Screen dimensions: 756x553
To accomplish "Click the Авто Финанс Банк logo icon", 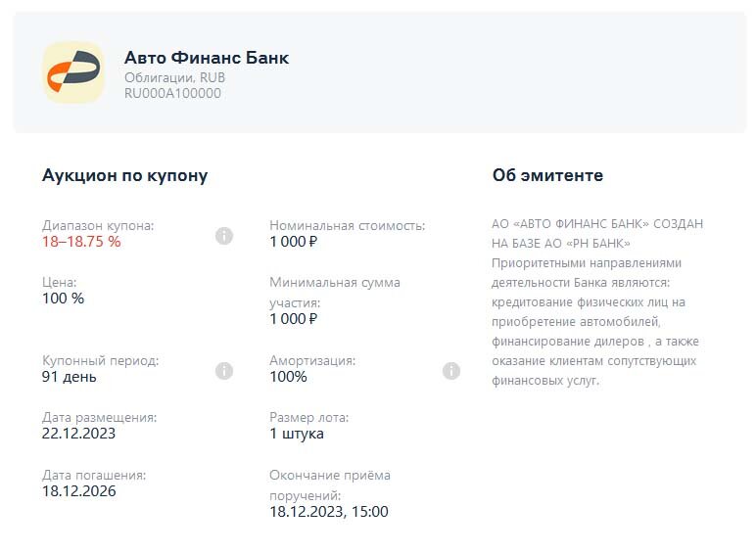I will point(73,72).
